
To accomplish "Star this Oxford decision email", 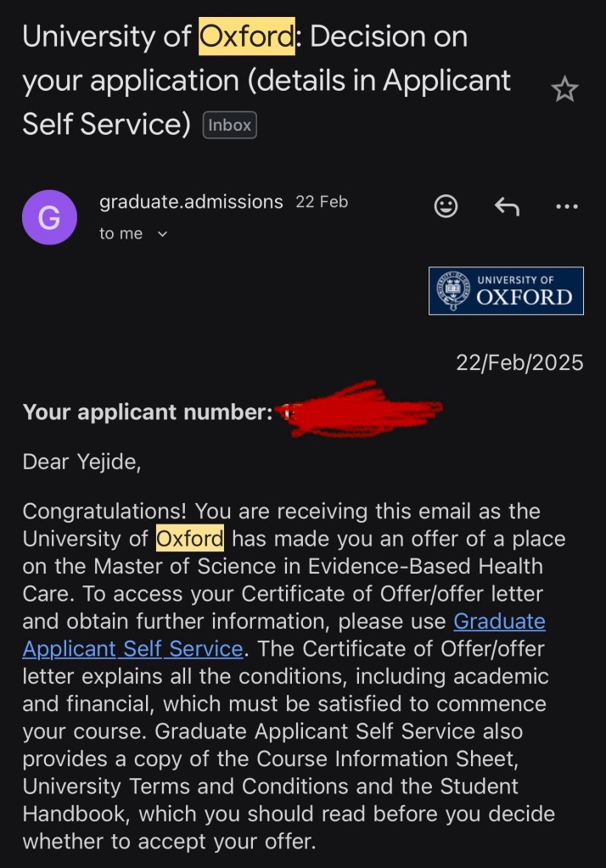I will pos(564,89).
